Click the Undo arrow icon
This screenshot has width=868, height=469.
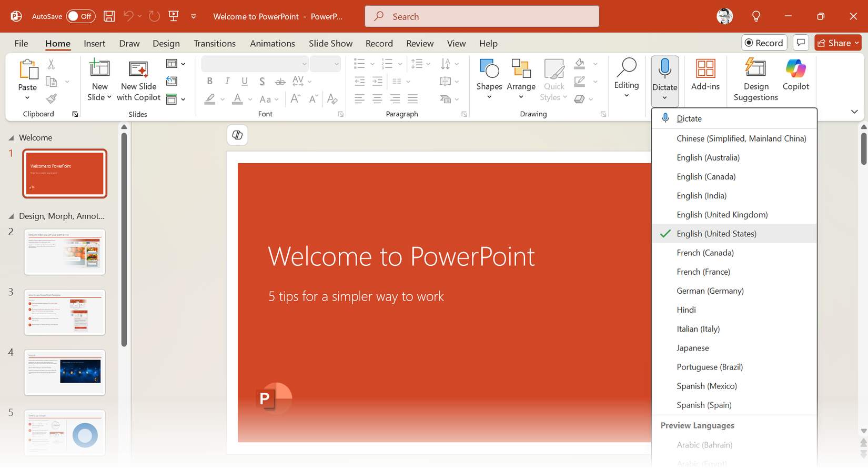128,16
